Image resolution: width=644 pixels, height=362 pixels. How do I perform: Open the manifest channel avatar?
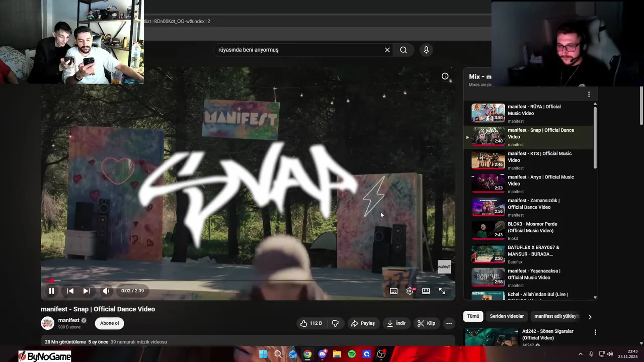[47, 323]
